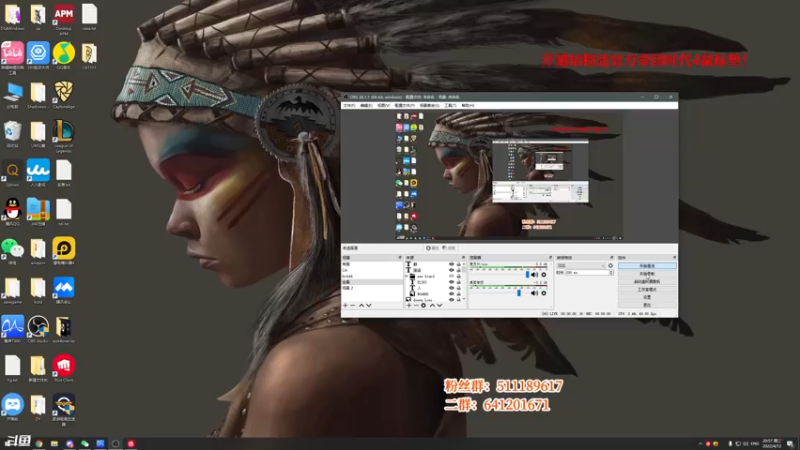Open source properties gear in Sources toolbar
Image resolution: width=800 pixels, height=450 pixels.
point(423,305)
